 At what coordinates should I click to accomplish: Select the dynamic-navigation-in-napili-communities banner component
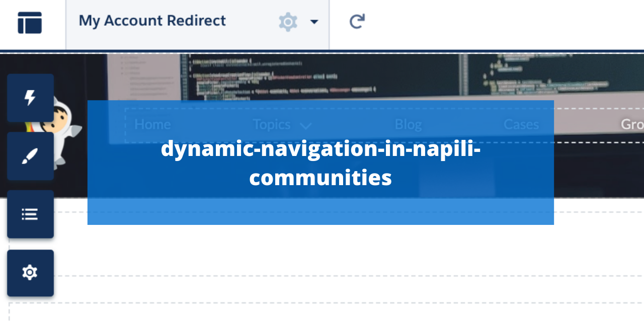320,163
